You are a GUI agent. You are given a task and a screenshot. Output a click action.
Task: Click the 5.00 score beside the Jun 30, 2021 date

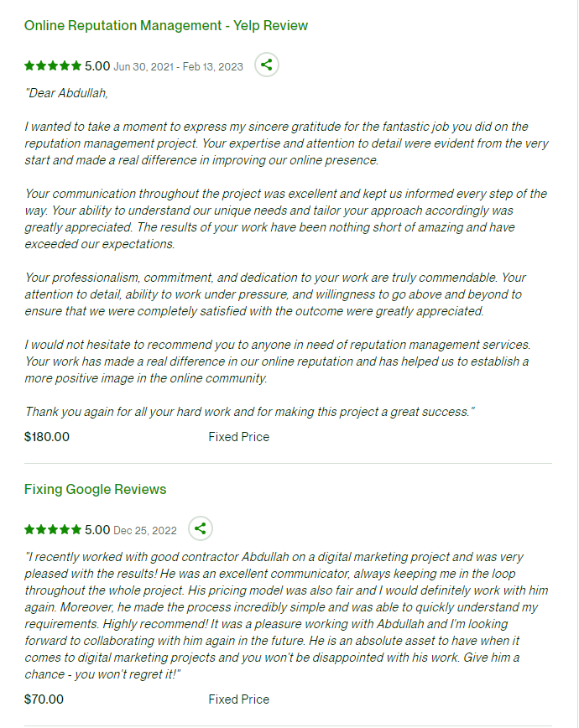97,66
